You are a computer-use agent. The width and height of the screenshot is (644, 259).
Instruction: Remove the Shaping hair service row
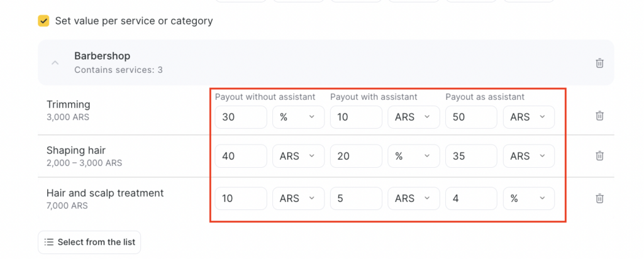pyautogui.click(x=599, y=155)
